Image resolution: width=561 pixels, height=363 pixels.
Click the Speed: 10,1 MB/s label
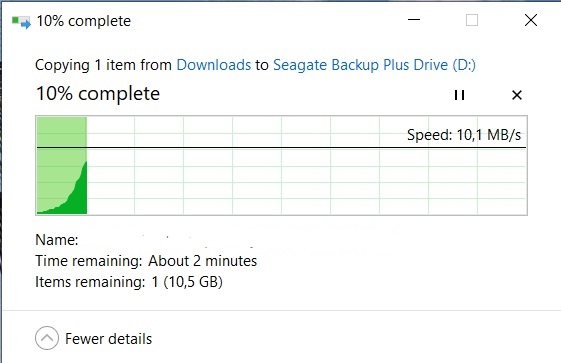[464, 135]
